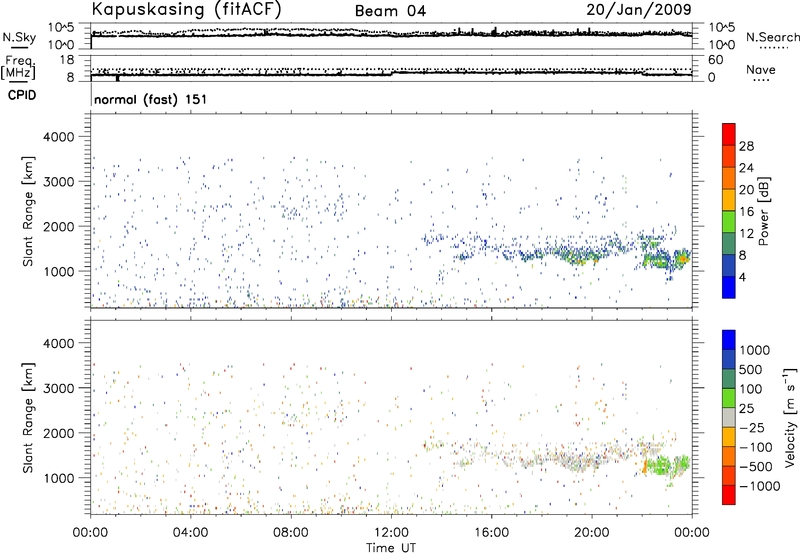Viewport: 800px width, 554px height.
Task: Click the "normal (fast) 151" mode text
Action: point(151,99)
